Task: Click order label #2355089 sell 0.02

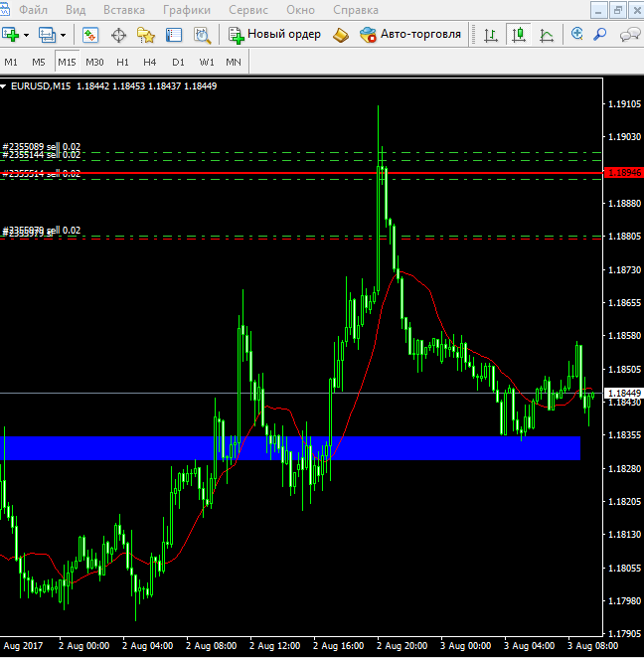Action: (x=41, y=146)
